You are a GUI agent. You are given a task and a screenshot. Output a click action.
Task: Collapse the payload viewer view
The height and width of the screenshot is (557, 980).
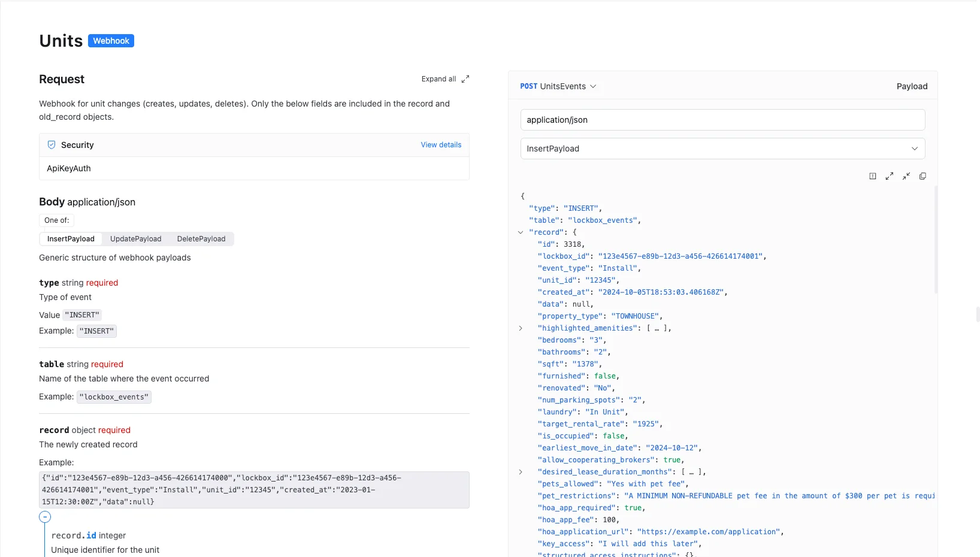coord(906,176)
